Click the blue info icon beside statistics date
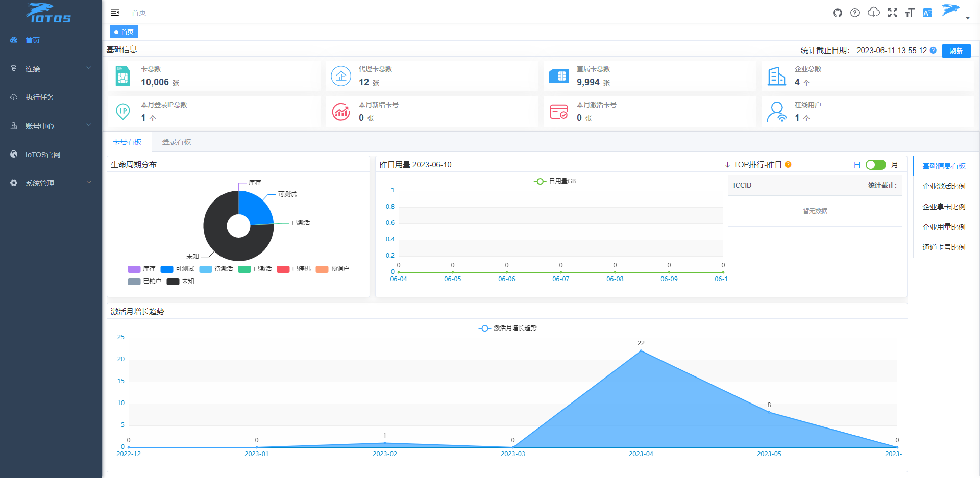Viewport: 980px width, 478px height. point(933,50)
